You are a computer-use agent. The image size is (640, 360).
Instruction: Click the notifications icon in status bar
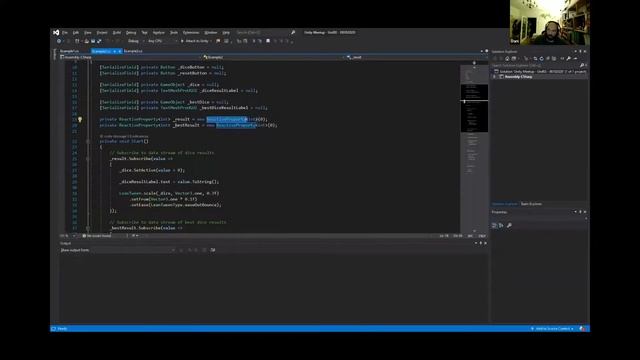point(583,329)
